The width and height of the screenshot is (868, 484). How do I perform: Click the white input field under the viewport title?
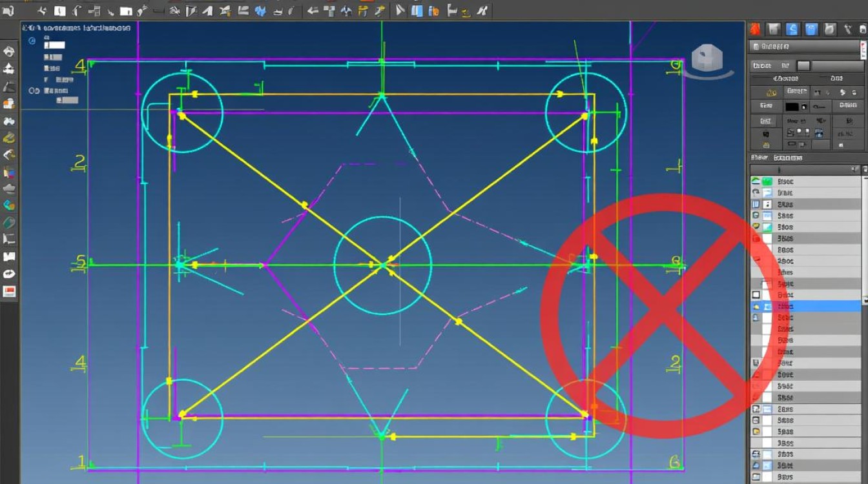pyautogui.click(x=54, y=45)
